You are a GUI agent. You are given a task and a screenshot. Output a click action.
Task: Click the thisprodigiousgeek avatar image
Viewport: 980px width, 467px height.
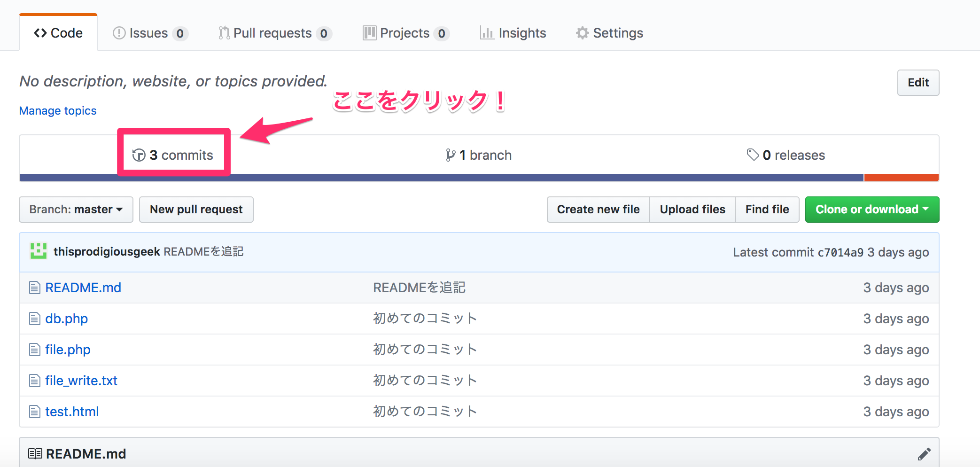click(39, 251)
